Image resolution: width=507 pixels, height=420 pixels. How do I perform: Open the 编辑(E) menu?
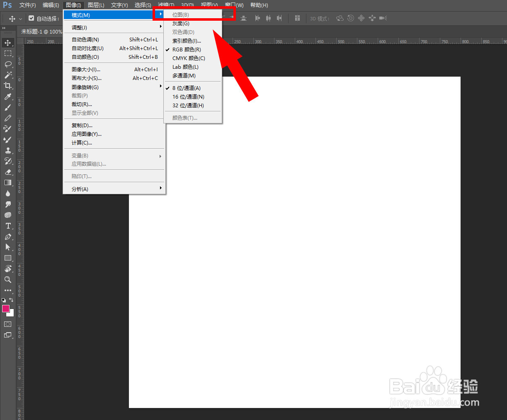click(51, 5)
